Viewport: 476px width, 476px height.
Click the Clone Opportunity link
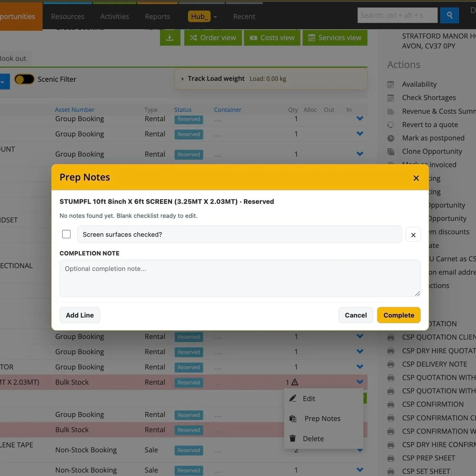[432, 152]
